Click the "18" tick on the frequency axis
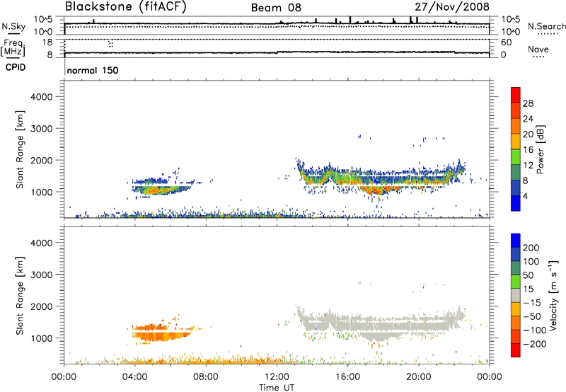This screenshot has width=566, height=392. pyautogui.click(x=47, y=42)
